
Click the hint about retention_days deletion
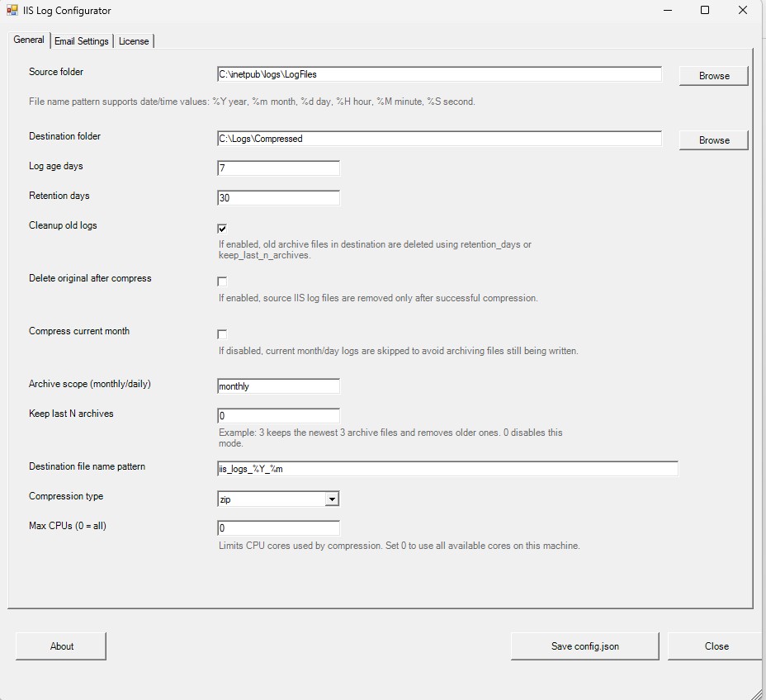[x=375, y=249]
